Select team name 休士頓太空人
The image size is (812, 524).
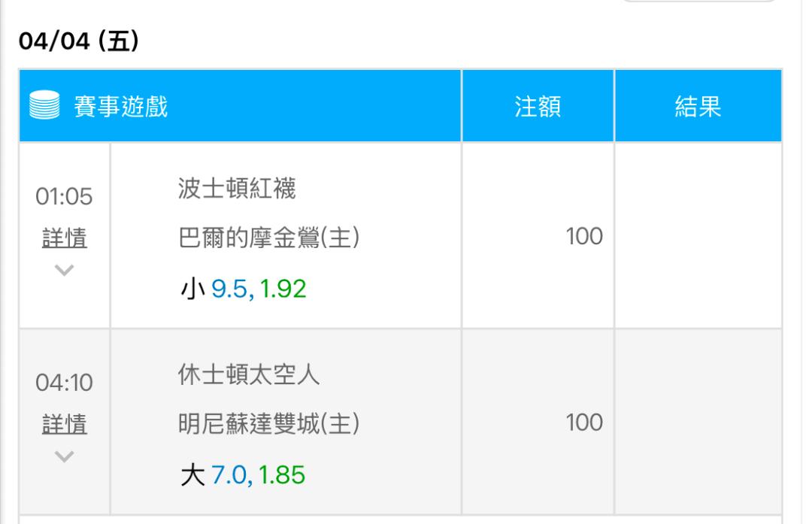249,374
